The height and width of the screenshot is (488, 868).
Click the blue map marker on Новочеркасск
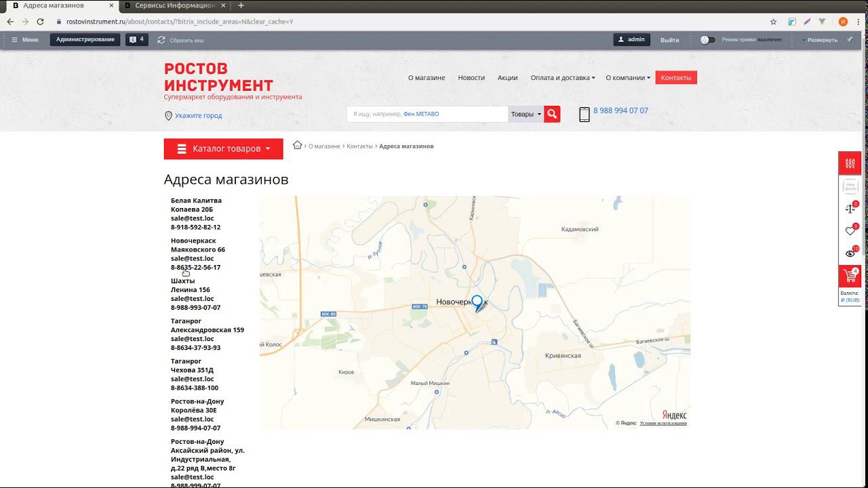pos(477,303)
